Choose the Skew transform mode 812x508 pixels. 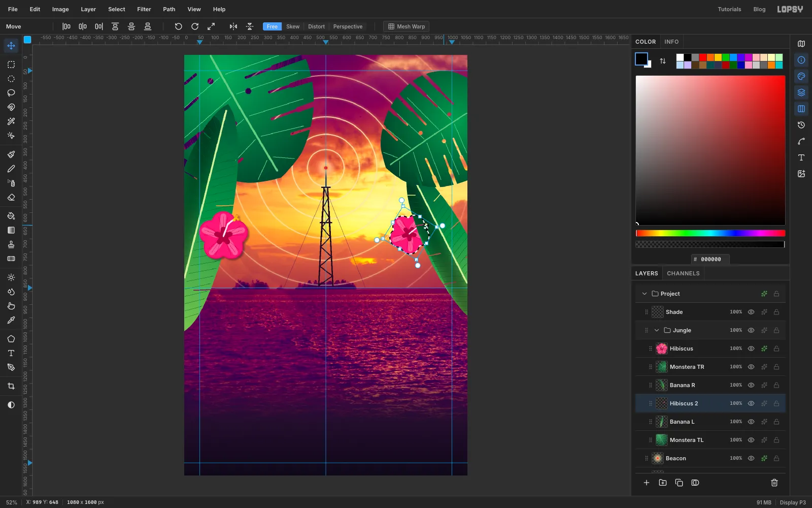(x=293, y=26)
